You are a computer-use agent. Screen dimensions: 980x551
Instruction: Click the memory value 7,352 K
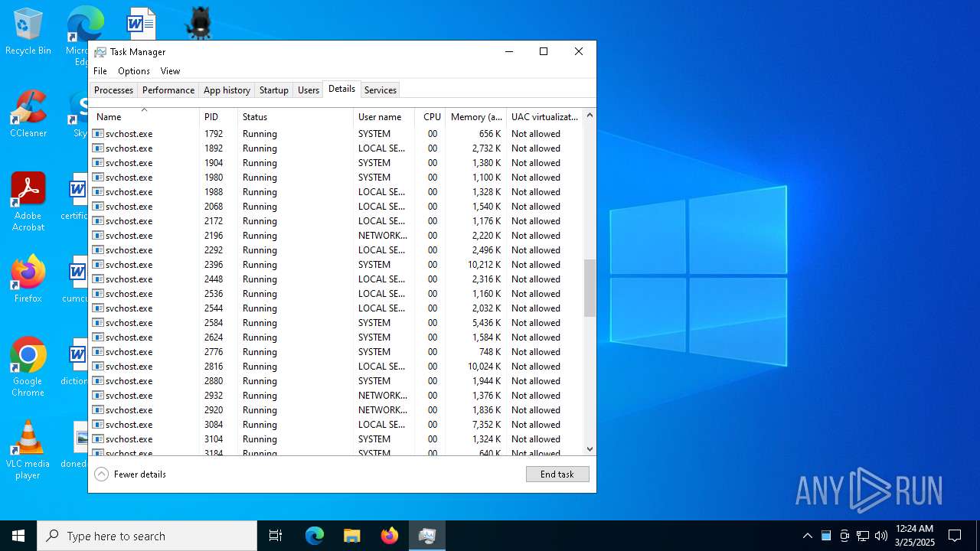(x=487, y=425)
